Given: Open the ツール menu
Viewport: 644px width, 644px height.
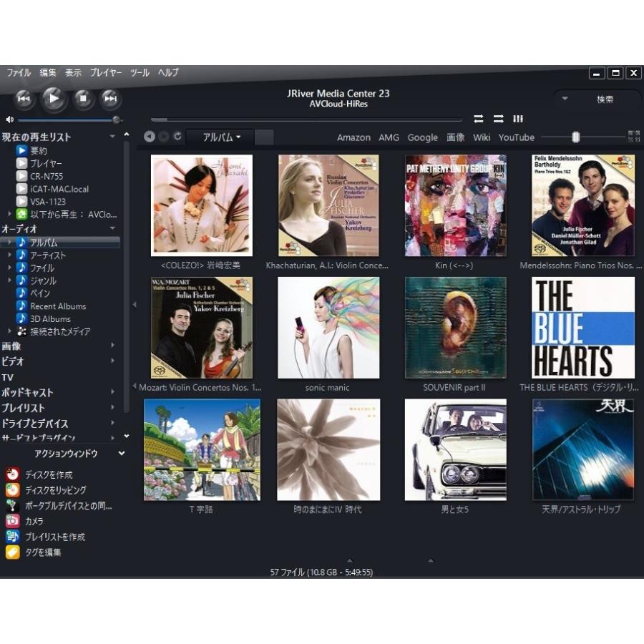Looking at the screenshot, I should click(140, 73).
